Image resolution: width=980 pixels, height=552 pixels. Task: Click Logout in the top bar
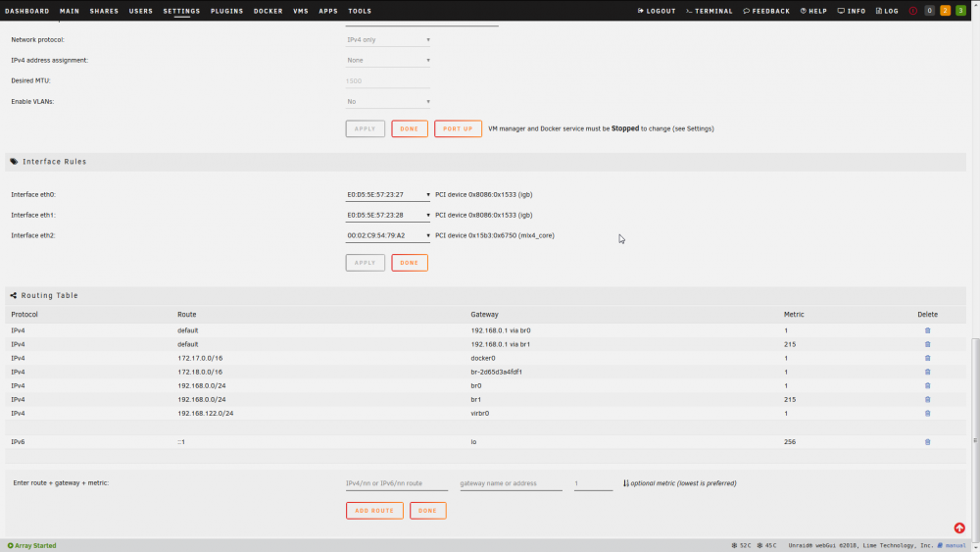coord(657,11)
